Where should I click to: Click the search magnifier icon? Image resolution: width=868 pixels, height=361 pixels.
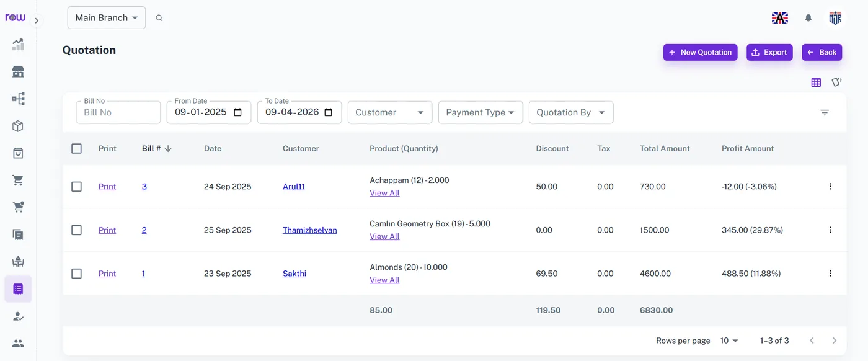[159, 18]
